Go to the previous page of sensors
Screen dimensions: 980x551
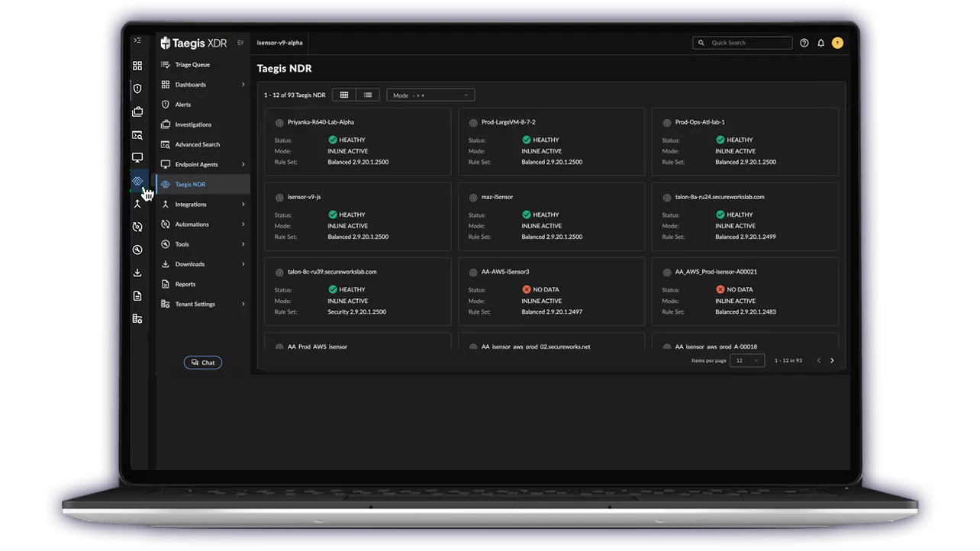pos(818,360)
